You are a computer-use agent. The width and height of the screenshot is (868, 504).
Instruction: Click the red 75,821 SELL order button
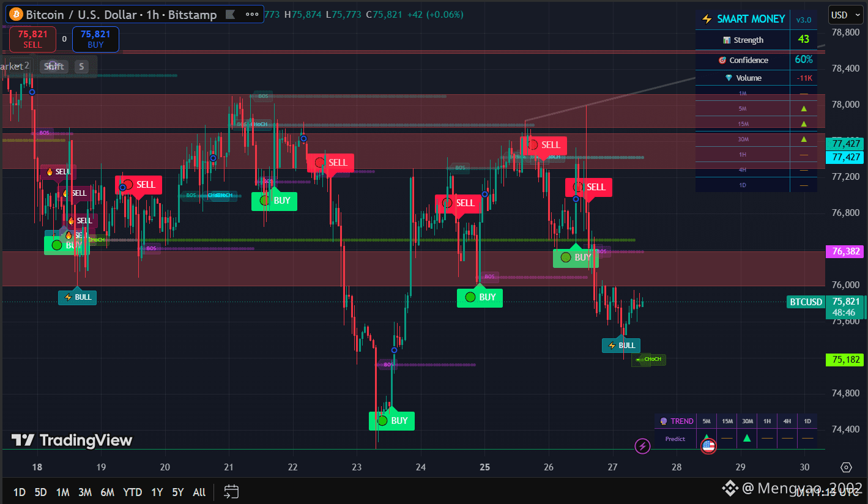(32, 39)
